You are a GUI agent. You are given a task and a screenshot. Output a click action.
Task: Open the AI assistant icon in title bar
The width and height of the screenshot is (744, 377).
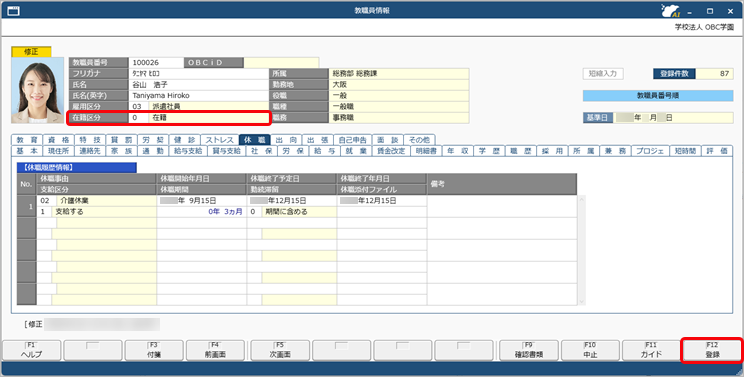click(x=670, y=10)
